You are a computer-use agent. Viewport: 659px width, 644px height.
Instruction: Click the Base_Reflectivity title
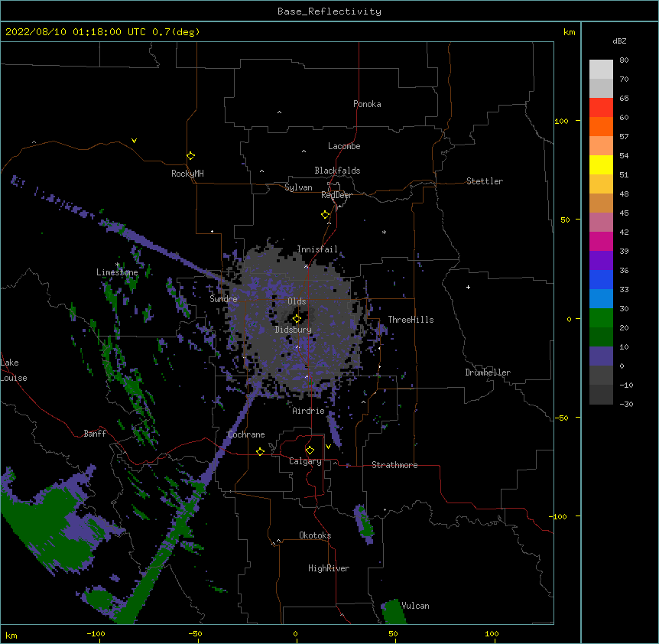coord(329,11)
